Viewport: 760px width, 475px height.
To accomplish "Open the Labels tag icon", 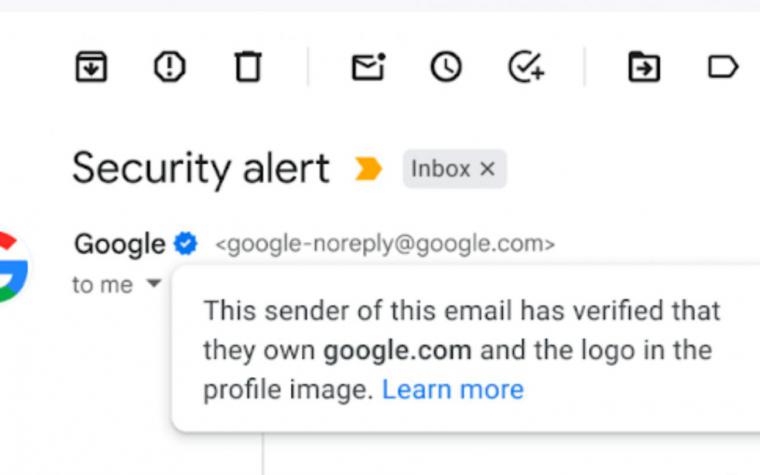I will (x=723, y=66).
